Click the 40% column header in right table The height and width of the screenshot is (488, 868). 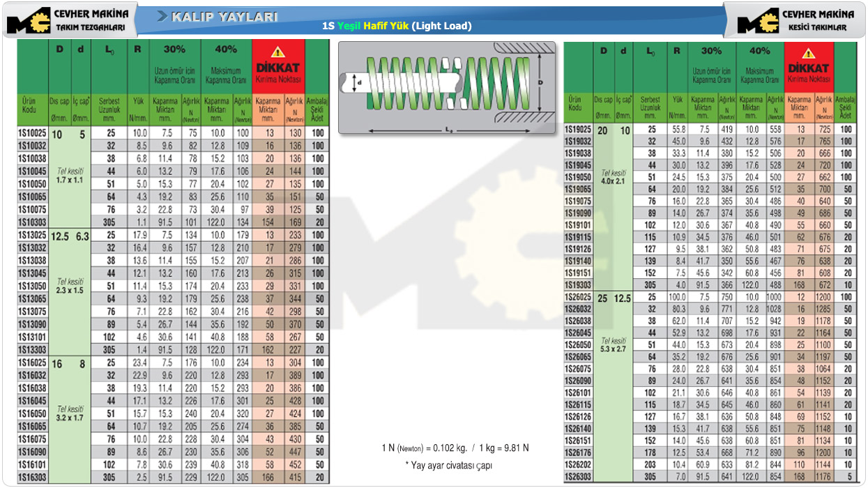[x=759, y=51]
